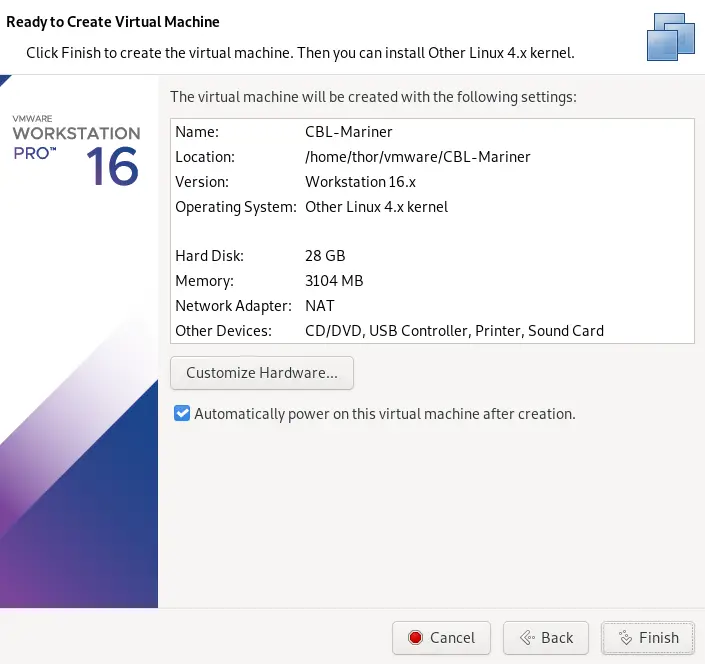
Task: Select the name value CBL-Mariner
Action: 348,132
